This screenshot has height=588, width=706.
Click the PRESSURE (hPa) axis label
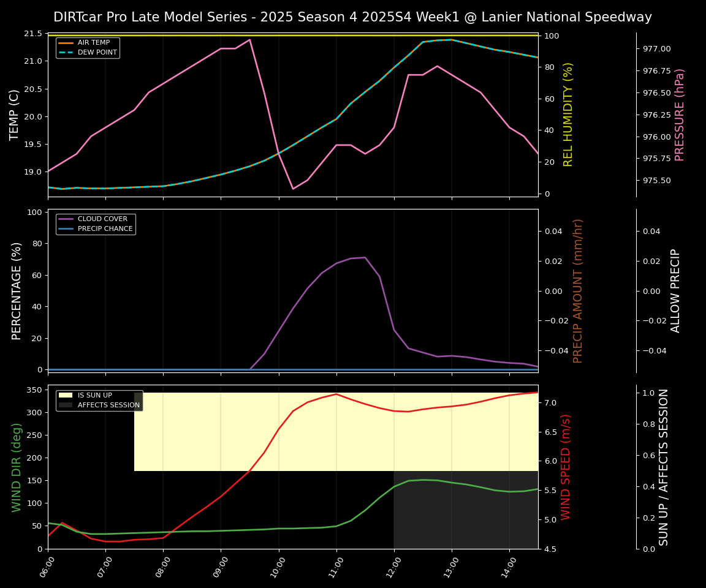[679, 115]
